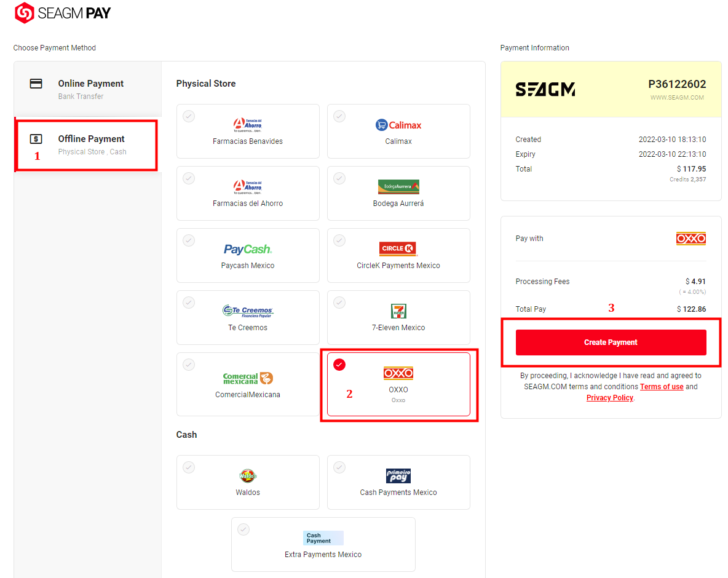Click the PayCash logo
The image size is (728, 578).
coord(247,249)
